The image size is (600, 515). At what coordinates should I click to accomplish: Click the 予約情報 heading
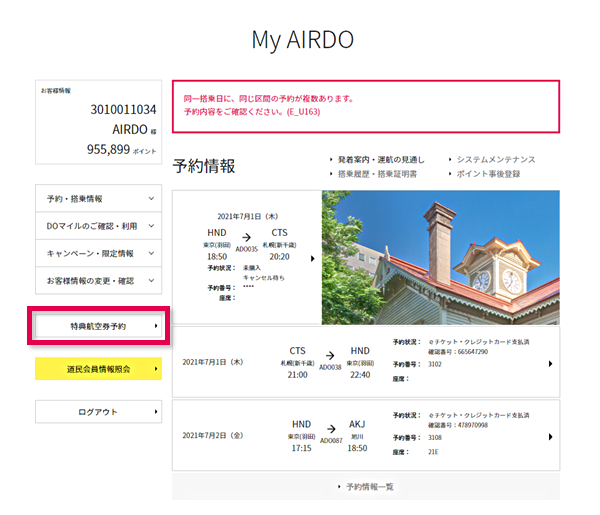204,166
